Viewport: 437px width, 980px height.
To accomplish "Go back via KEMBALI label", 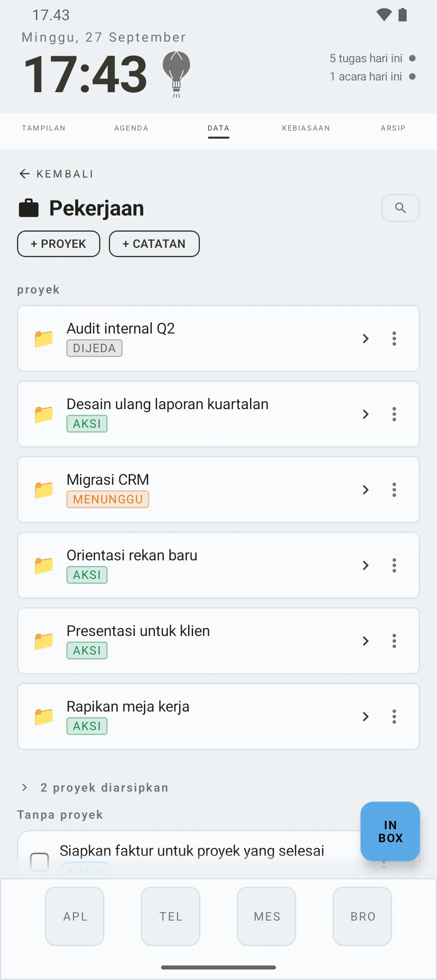I will 65,174.
